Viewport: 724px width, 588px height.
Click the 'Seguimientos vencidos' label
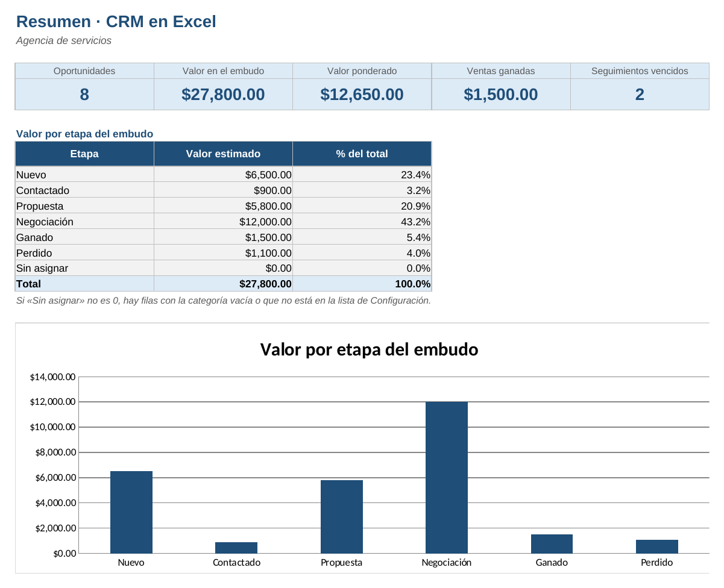click(640, 70)
